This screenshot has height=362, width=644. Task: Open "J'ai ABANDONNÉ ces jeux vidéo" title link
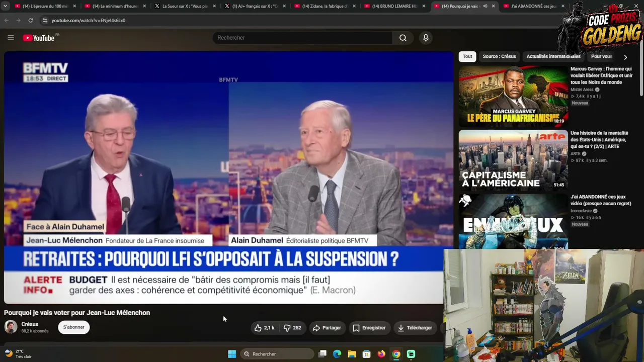[600, 200]
